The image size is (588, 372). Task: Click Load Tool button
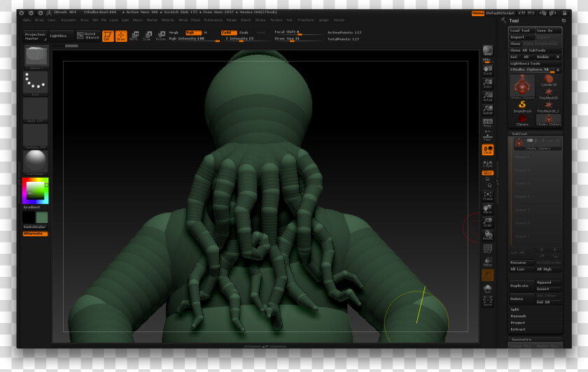521,30
